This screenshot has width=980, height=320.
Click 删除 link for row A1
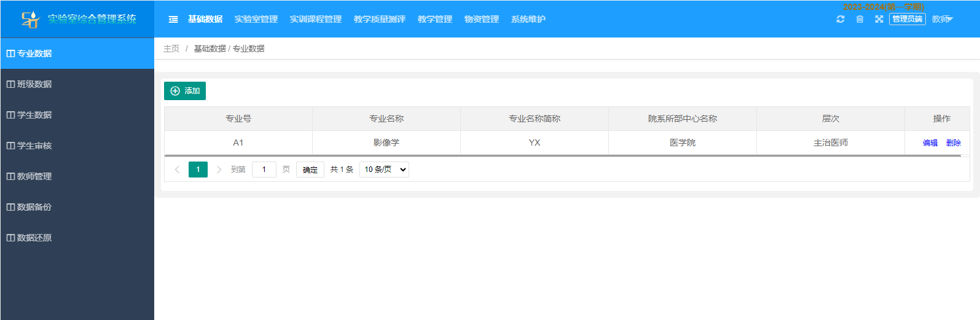(x=954, y=143)
